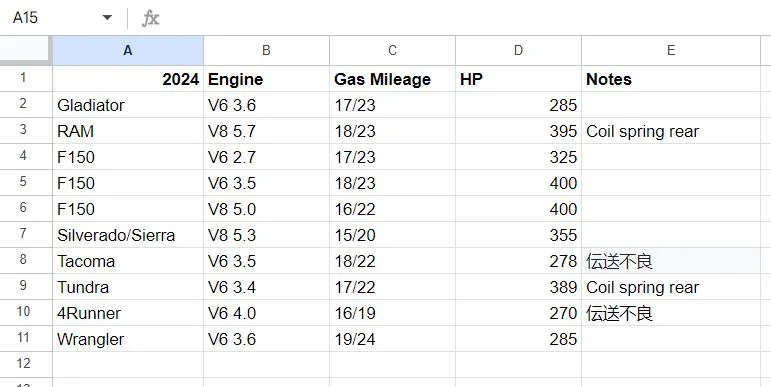Screen dimensions: 771x387
Task: Click the 395 HP cell
Action: 518,131
